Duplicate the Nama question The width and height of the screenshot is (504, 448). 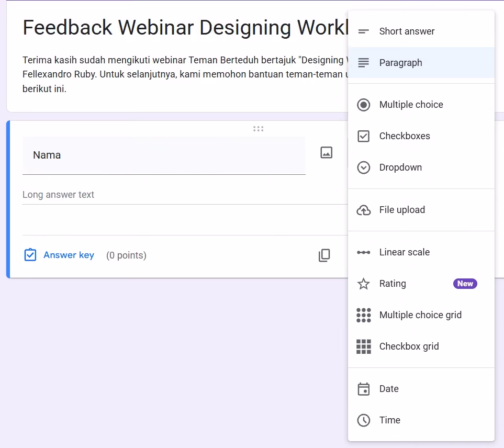324,255
